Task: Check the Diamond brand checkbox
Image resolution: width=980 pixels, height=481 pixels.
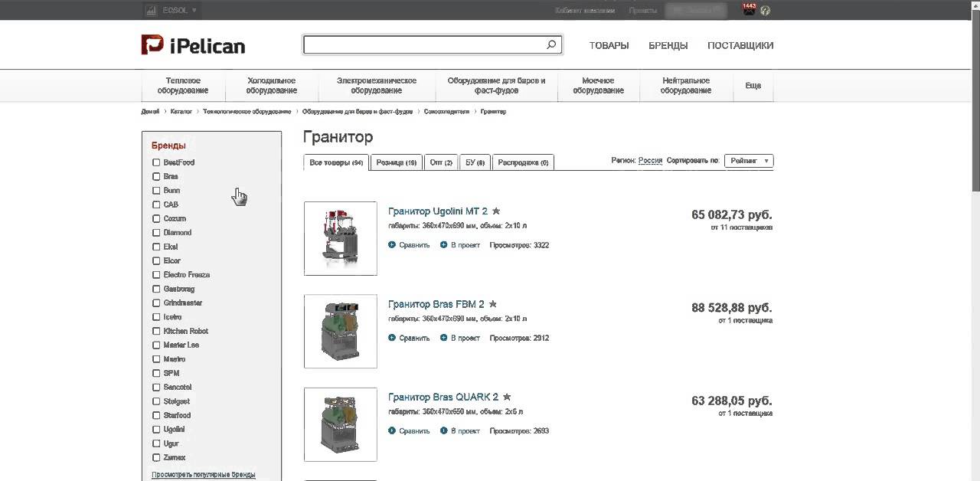Action: [156, 232]
